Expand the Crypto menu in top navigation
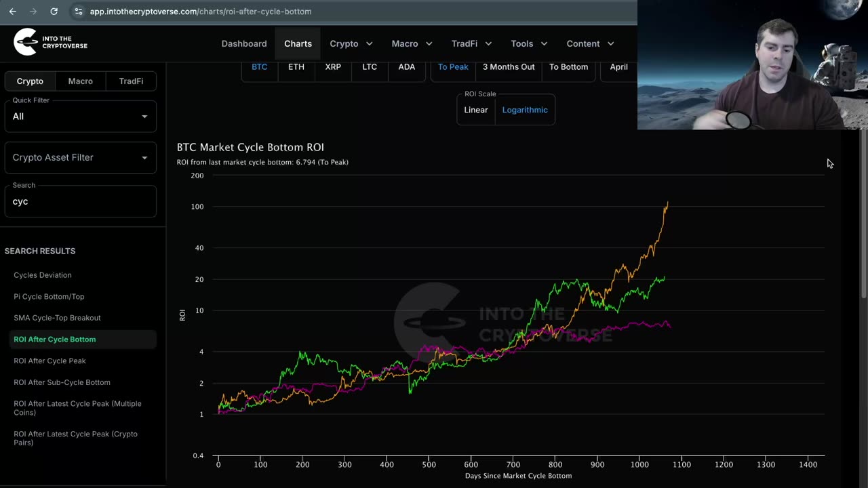Viewport: 868px width, 488px height. click(351, 43)
